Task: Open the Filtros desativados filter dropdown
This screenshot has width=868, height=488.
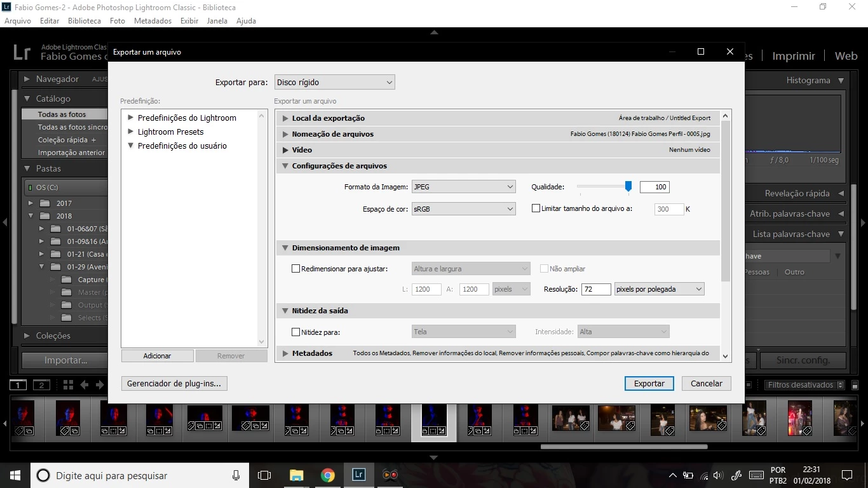Action: coord(805,385)
